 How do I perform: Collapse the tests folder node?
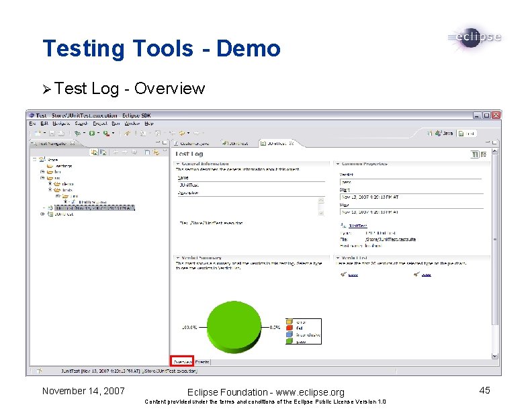click(50, 189)
